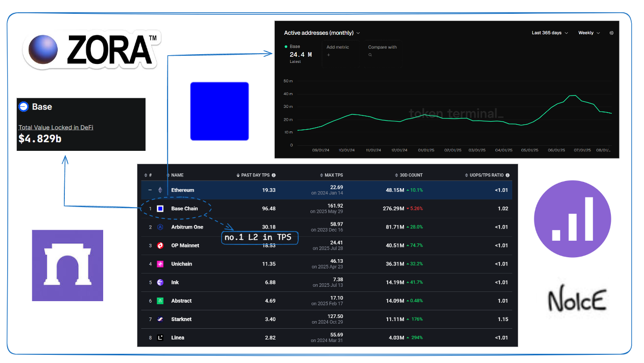Open the Active addresses (monthly) dropdown

(x=322, y=33)
